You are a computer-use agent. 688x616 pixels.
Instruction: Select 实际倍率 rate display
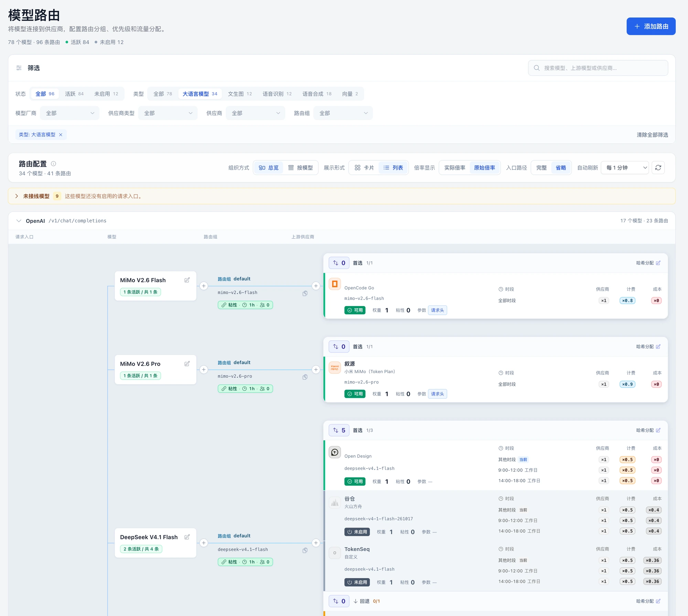tap(454, 167)
